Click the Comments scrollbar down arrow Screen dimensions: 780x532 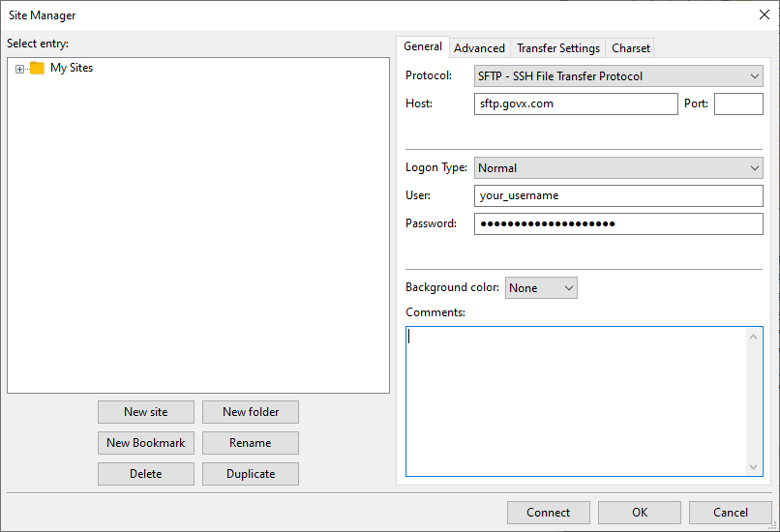click(753, 467)
